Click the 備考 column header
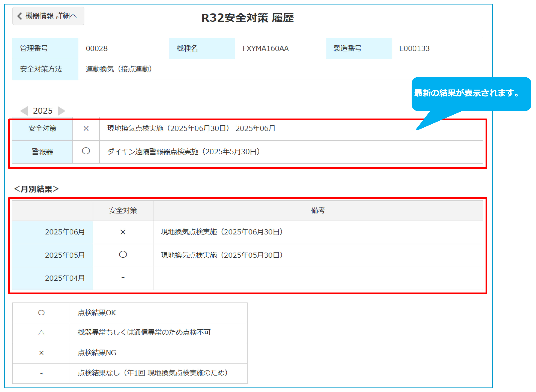536x392 pixels. pos(318,210)
